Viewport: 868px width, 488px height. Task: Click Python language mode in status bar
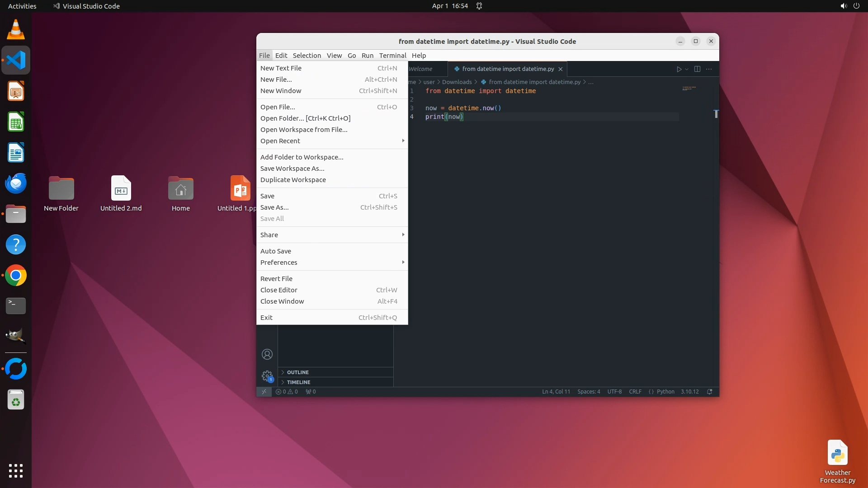click(x=665, y=392)
